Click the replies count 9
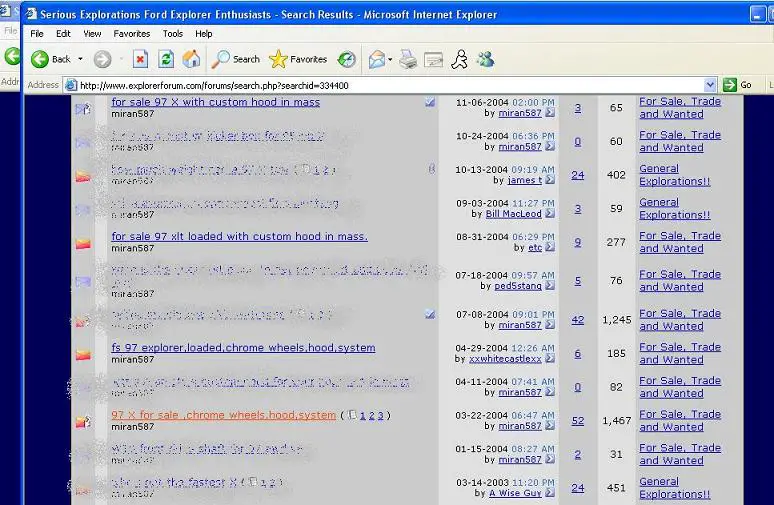774x505 pixels. coord(578,243)
